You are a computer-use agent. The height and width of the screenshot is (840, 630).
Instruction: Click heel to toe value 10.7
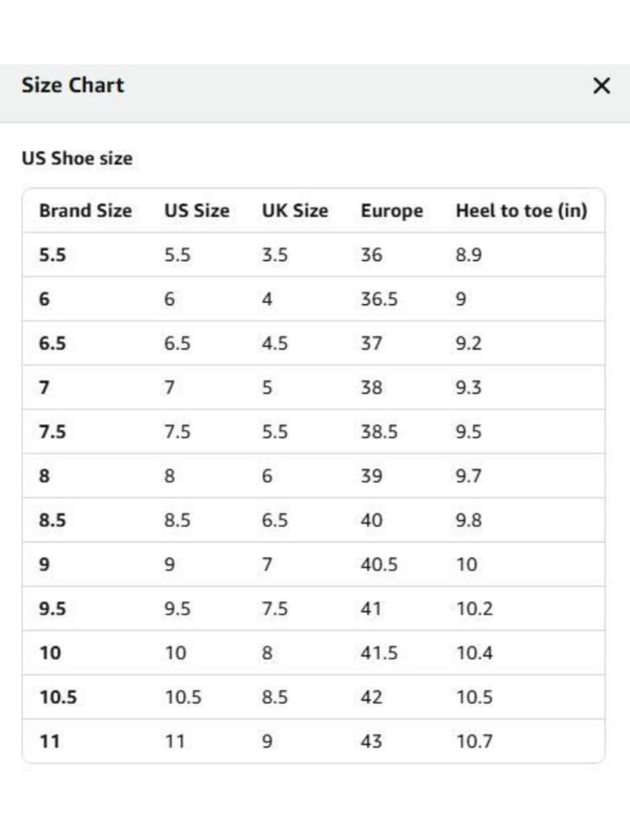click(x=474, y=741)
